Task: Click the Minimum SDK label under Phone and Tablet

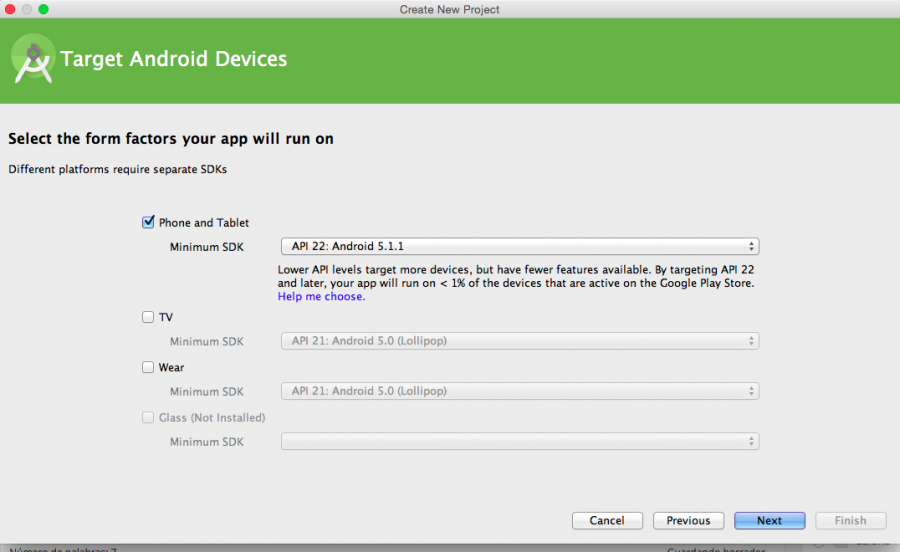Action: [x=207, y=247]
